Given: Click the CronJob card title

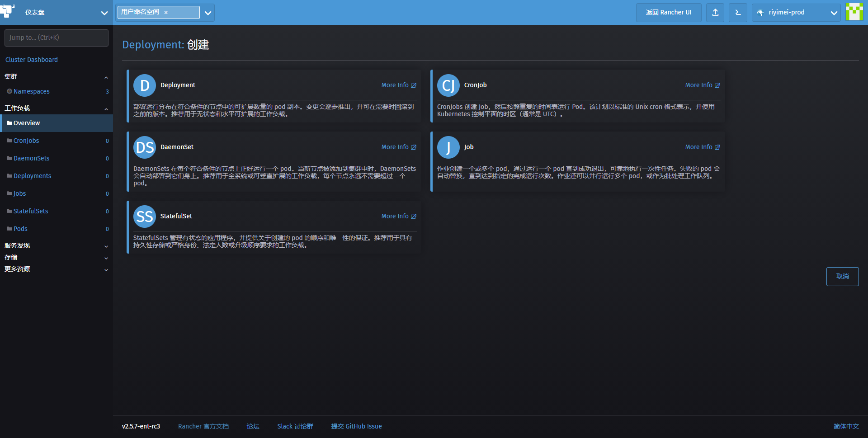Looking at the screenshot, I should coord(476,85).
